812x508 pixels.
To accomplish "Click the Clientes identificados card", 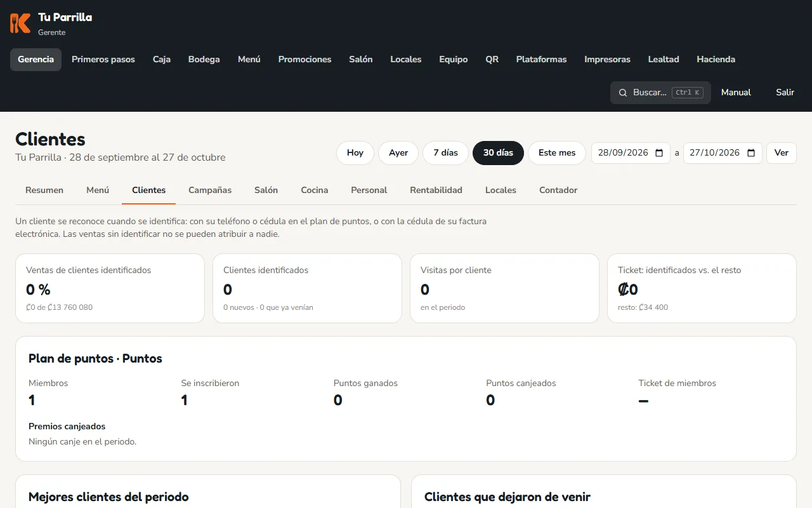I will tap(307, 288).
